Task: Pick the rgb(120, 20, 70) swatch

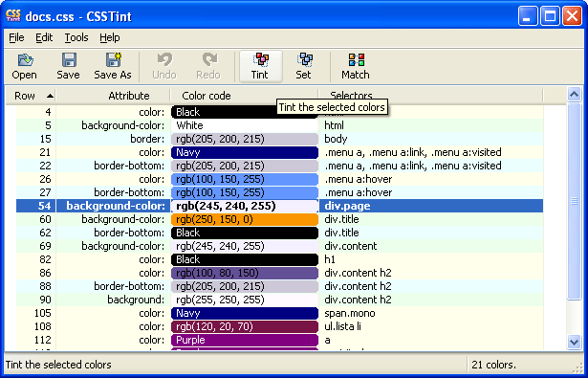Action: 245,326
